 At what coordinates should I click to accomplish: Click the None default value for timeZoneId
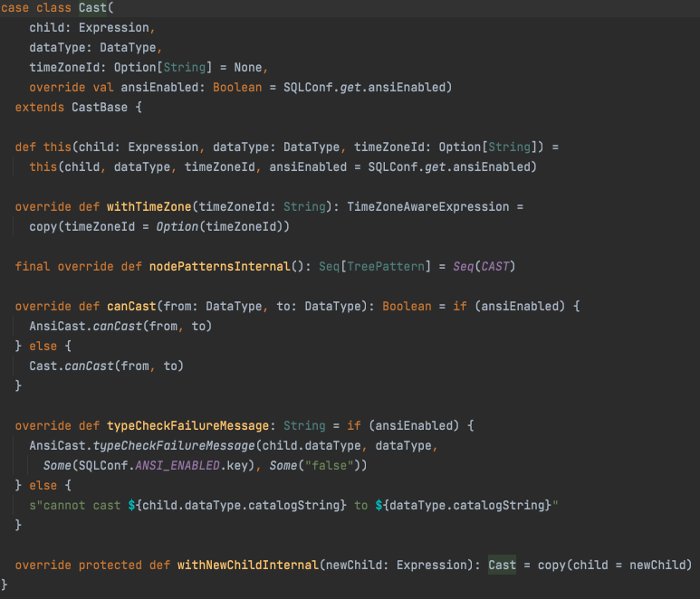(248, 67)
